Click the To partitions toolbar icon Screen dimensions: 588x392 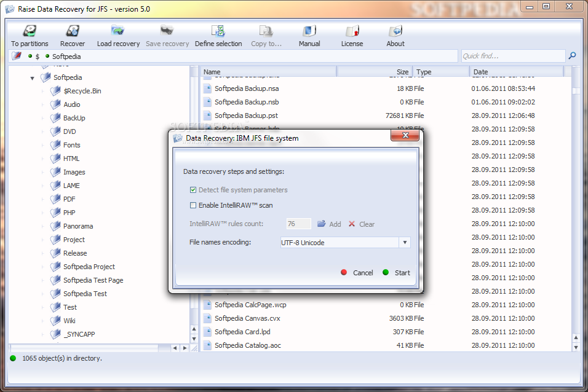(x=30, y=31)
